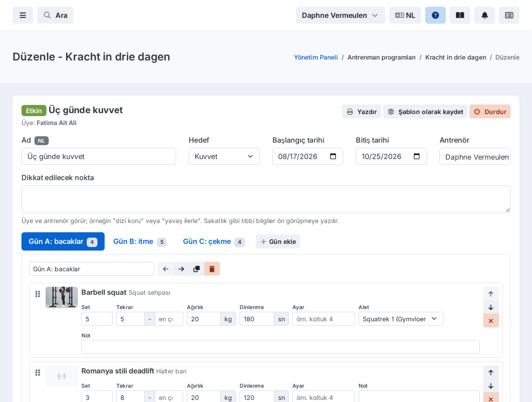
Task: Remove Barbell squat exercise
Action: point(491,321)
